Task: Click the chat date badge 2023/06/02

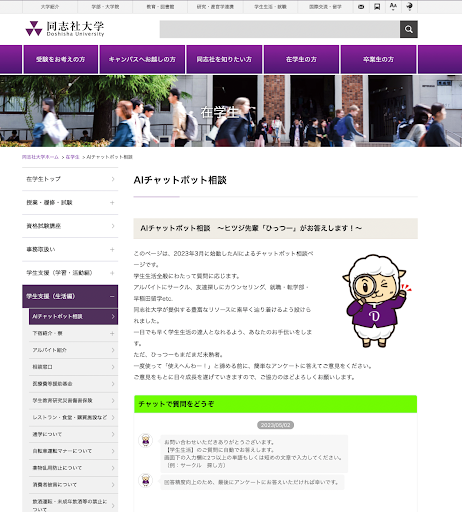Action: (275, 425)
